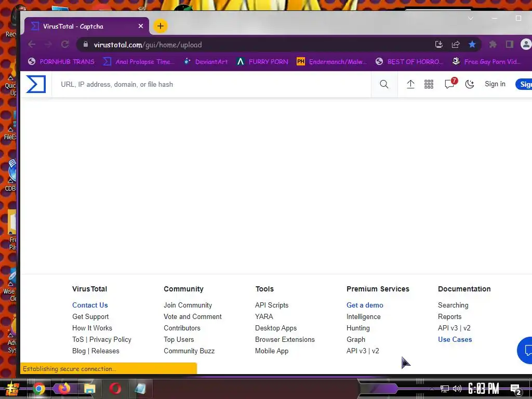Click Releases footer link
This screenshot has height=399, width=532.
pyautogui.click(x=105, y=351)
